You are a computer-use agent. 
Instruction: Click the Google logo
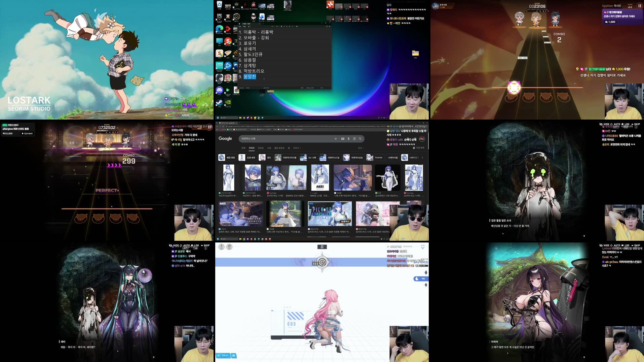(x=225, y=138)
